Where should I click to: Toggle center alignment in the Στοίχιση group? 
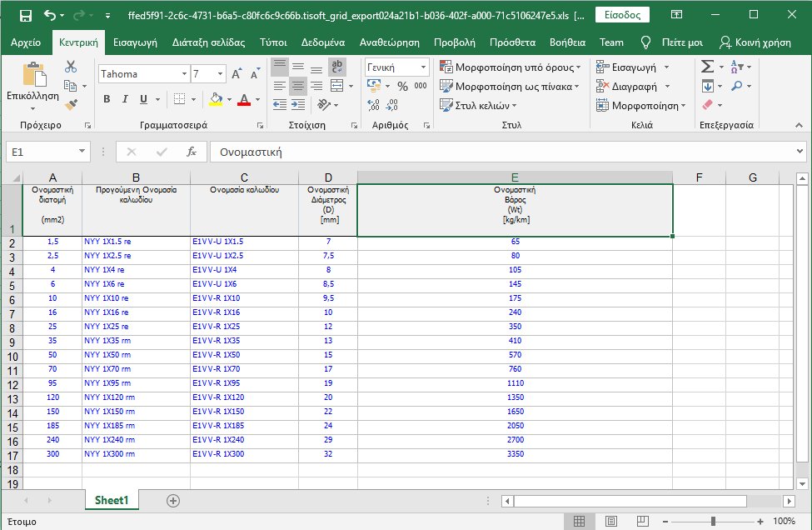pos(299,85)
